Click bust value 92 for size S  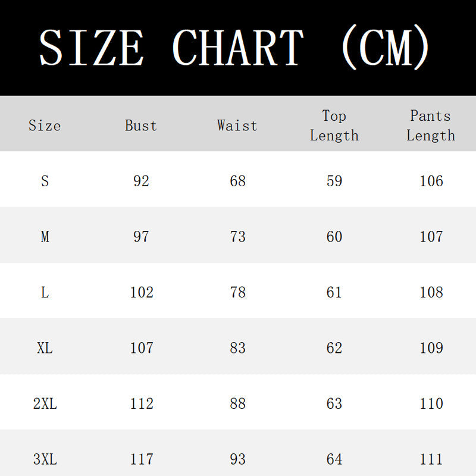141,181
